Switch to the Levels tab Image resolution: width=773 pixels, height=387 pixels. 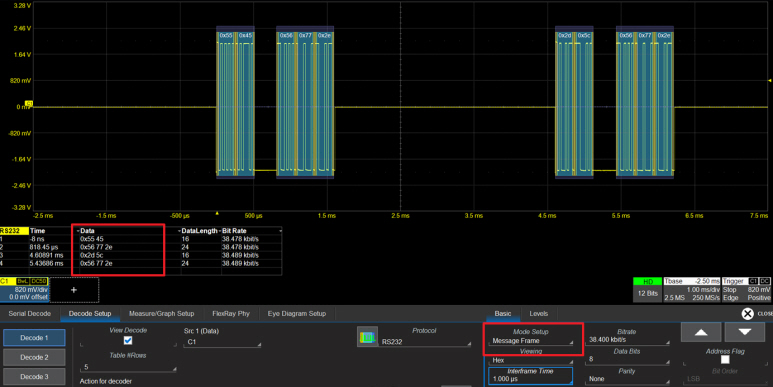tap(538, 314)
